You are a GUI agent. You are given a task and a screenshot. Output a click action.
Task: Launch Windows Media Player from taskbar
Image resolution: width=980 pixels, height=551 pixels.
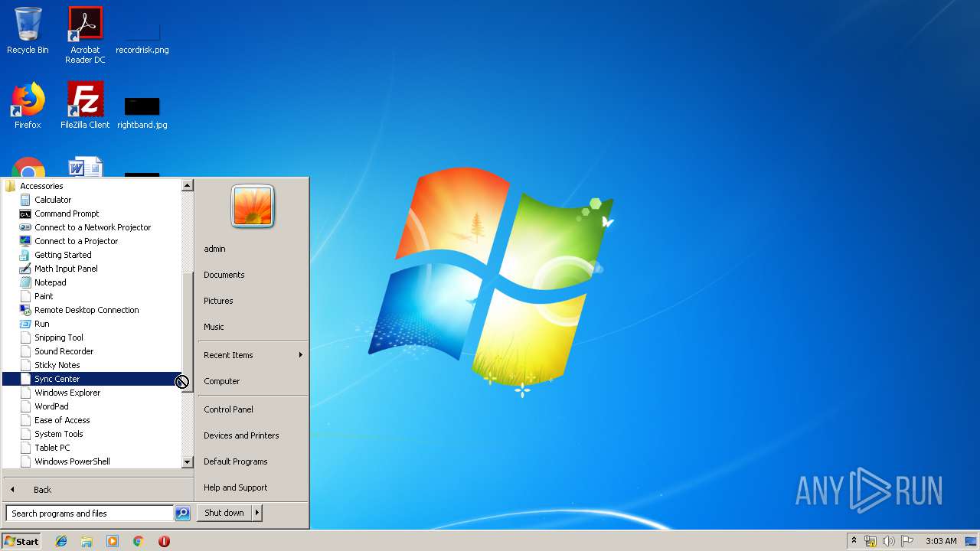coord(113,541)
